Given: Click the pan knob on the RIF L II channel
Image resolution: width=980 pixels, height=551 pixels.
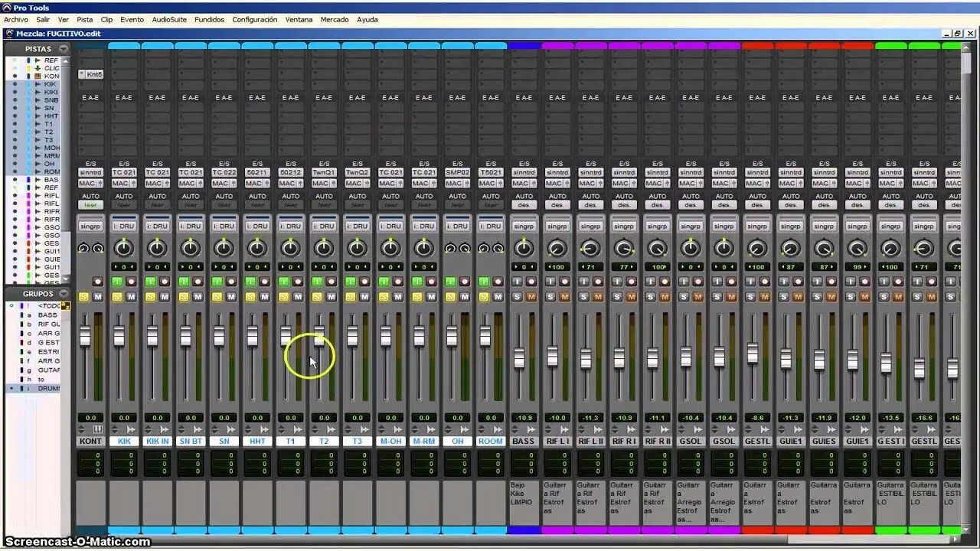Looking at the screenshot, I should coord(590,249).
